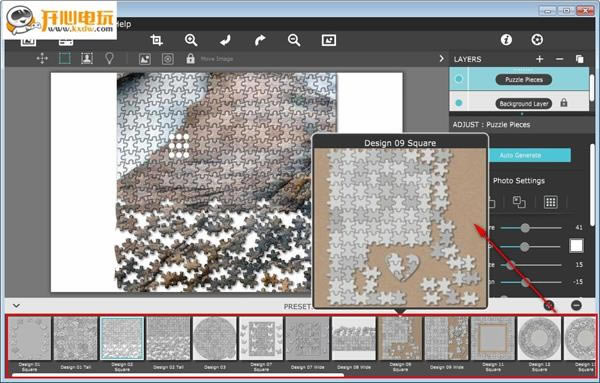600x383 pixels.
Task: Click the zoom out magnifier icon
Action: (x=294, y=40)
